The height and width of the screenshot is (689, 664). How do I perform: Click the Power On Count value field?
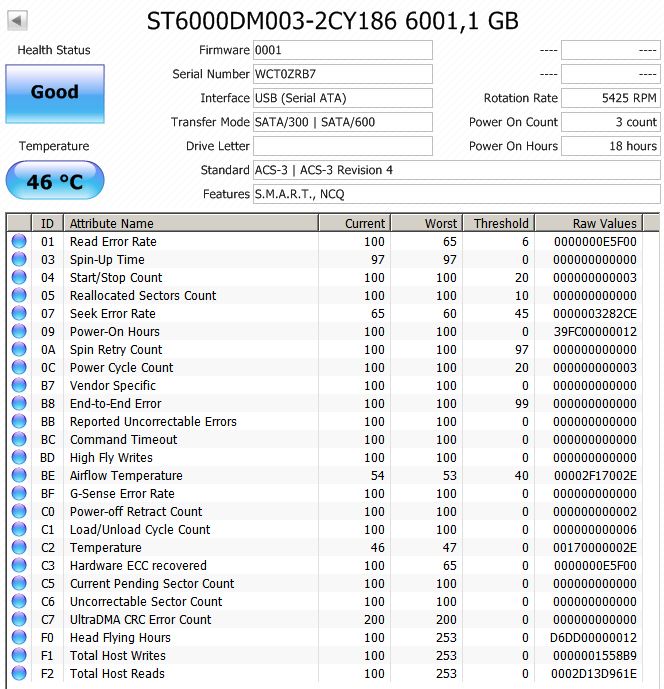pos(611,122)
